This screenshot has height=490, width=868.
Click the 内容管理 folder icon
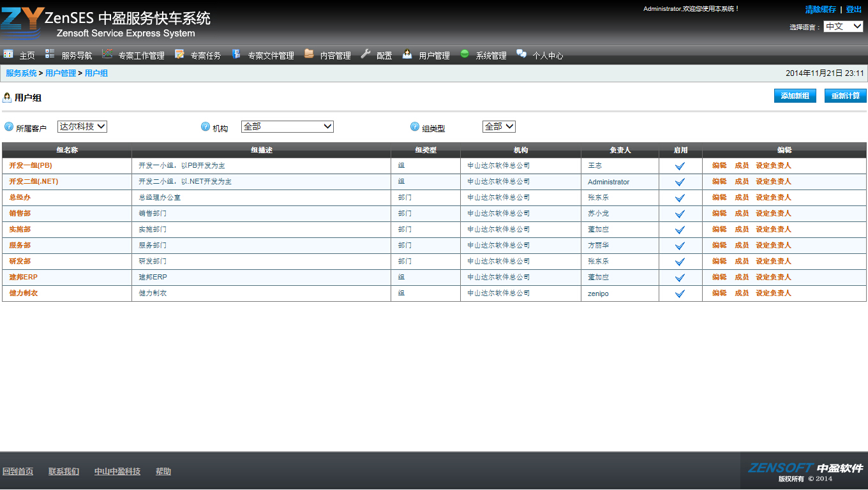point(309,54)
